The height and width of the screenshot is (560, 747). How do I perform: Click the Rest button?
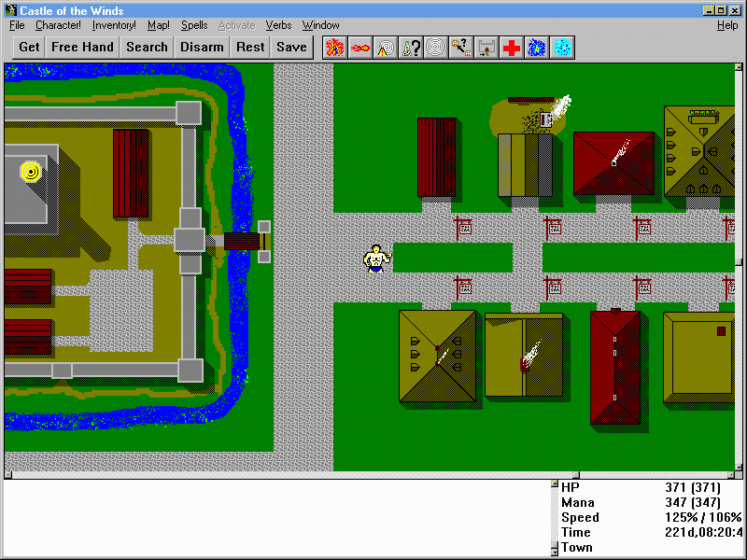pyautogui.click(x=250, y=47)
